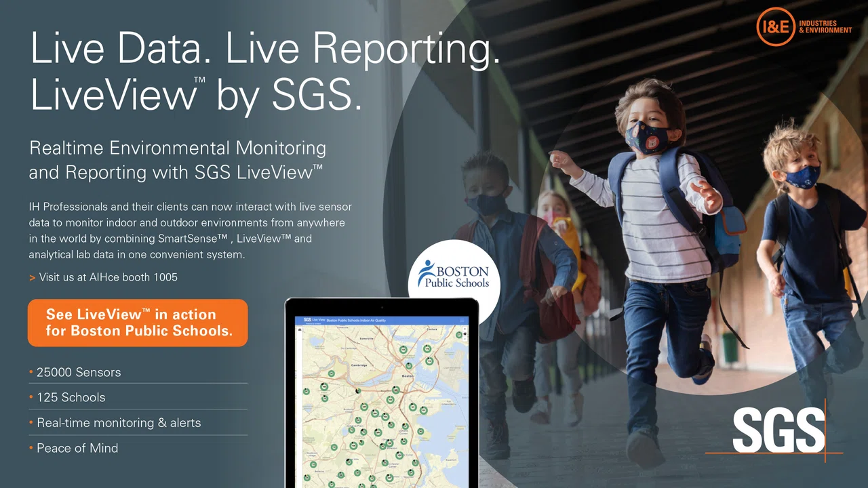The image size is (868, 488).
Task: Click the Somerville label on the tablet map
Action: 366,339
